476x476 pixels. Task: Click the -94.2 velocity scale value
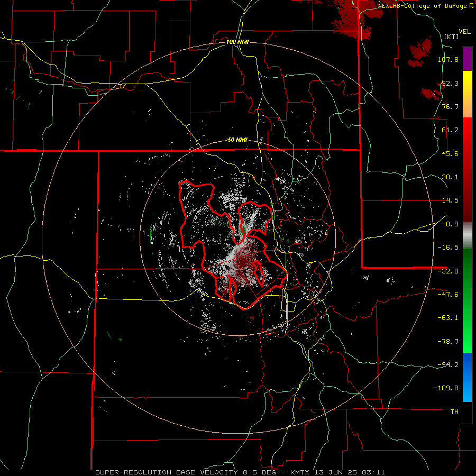[448, 365]
